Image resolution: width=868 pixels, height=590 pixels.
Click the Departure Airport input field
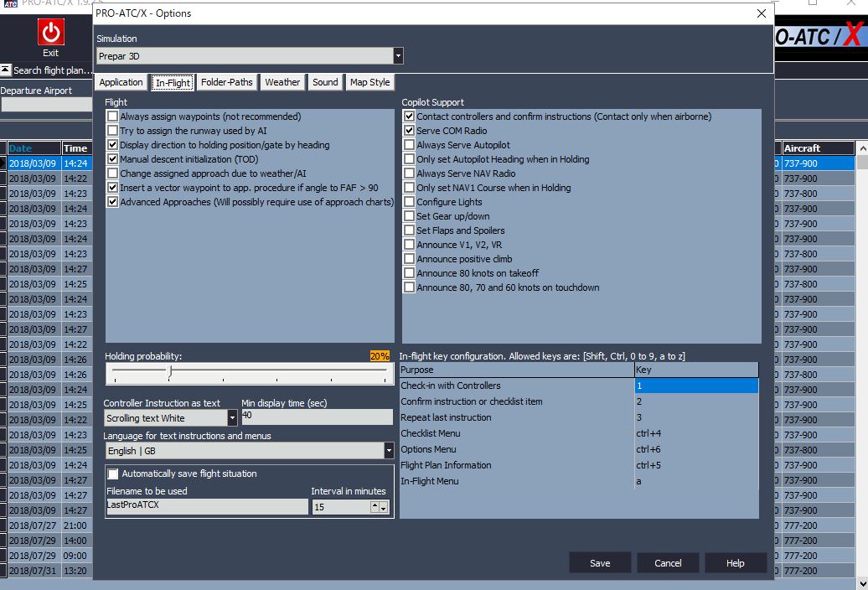pos(47,104)
